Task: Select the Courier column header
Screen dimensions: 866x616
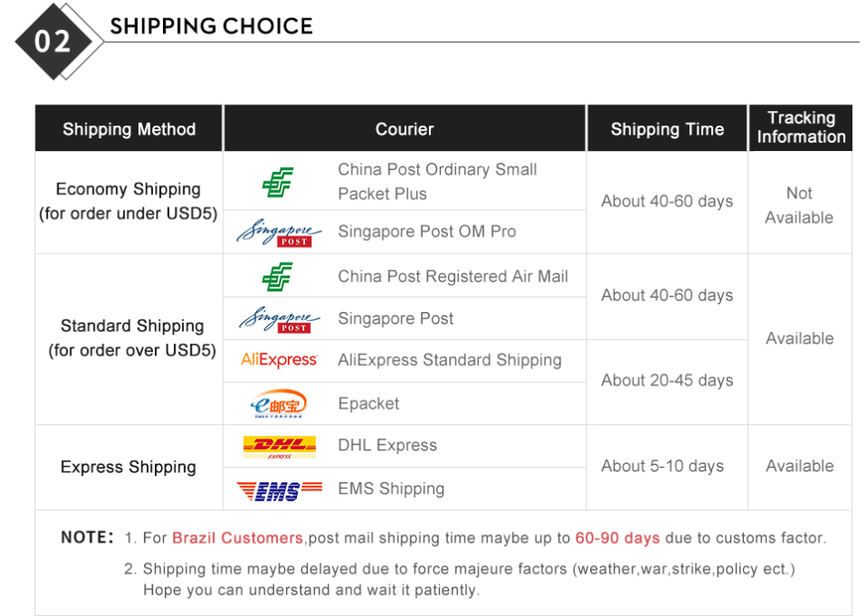Action: [x=404, y=129]
